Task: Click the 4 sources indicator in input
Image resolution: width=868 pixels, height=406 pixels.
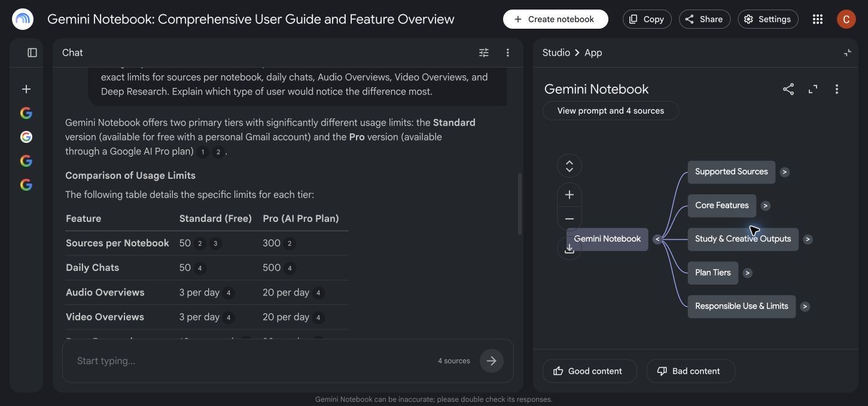Action: coord(453,361)
